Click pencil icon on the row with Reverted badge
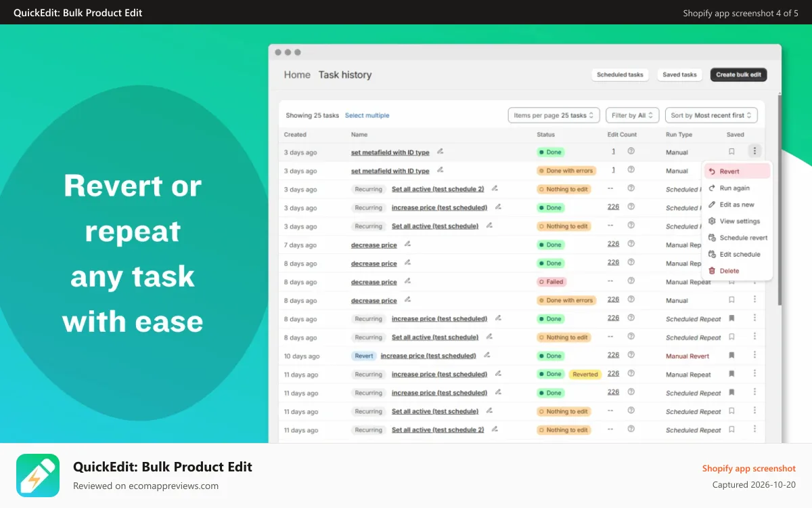812x508 pixels. 498,373
